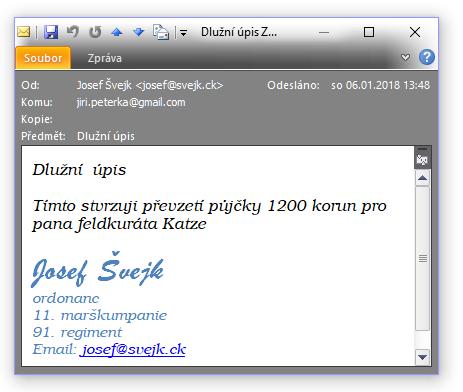Redo the action via the redo arrow
This screenshot has height=392, width=463.
point(95,32)
